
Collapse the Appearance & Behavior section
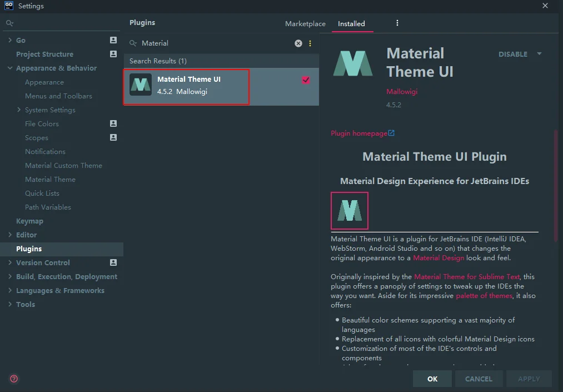tap(9, 68)
